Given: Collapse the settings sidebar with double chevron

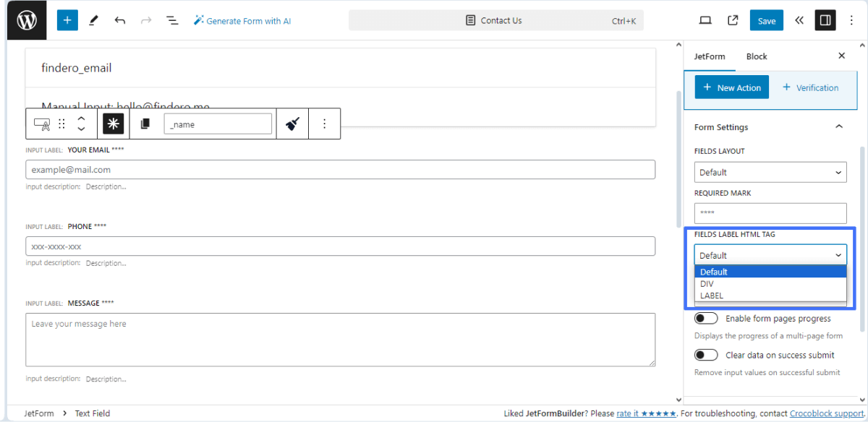Looking at the screenshot, I should pyautogui.click(x=799, y=20).
